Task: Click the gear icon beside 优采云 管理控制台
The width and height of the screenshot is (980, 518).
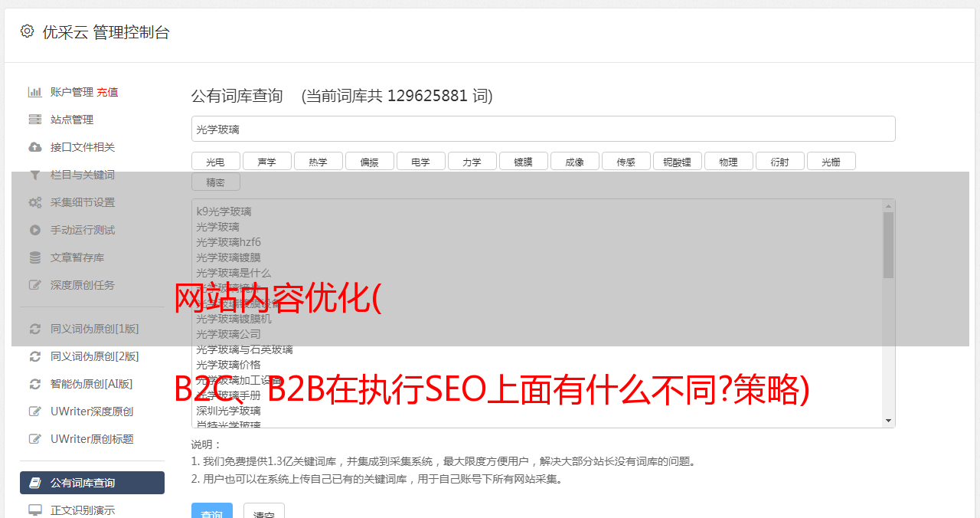Action: [x=28, y=31]
